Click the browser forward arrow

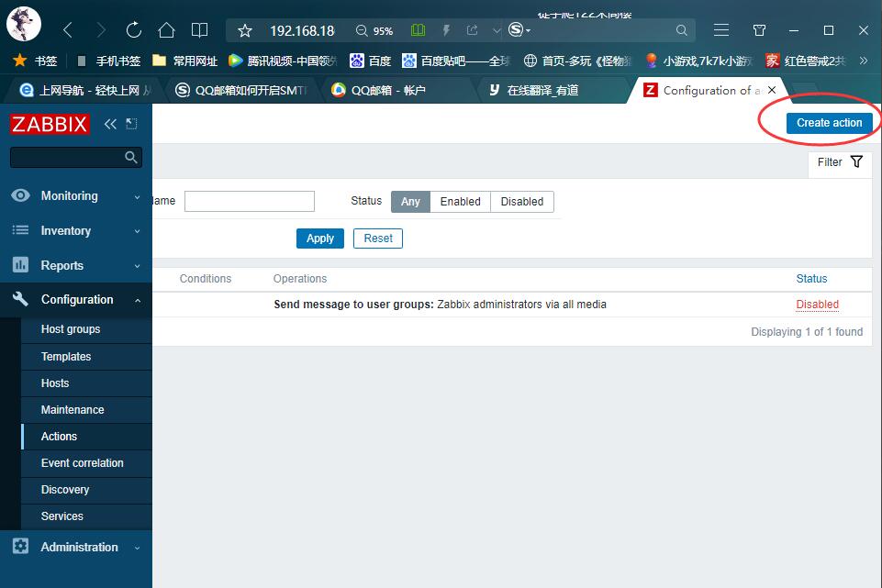(x=101, y=29)
